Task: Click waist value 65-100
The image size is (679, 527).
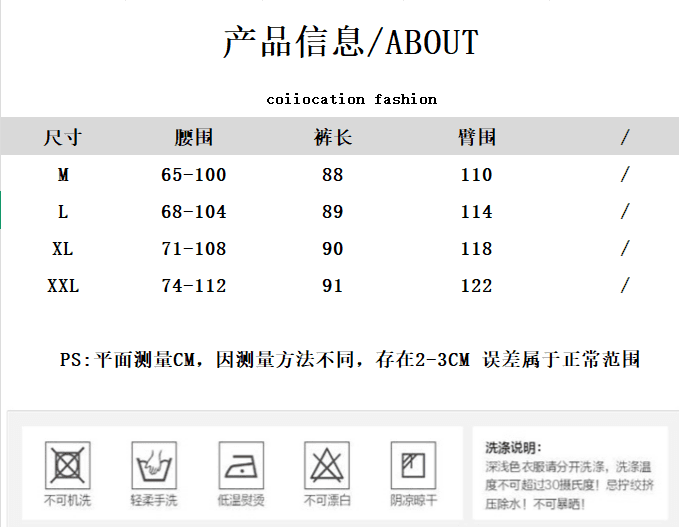Action: point(194,175)
